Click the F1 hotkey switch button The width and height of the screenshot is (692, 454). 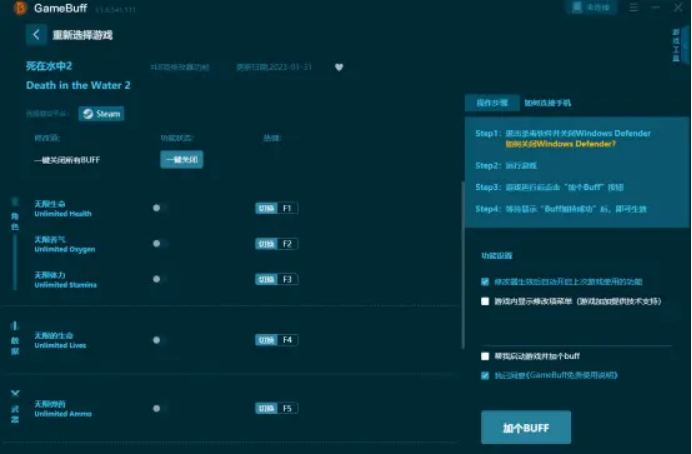click(276, 208)
